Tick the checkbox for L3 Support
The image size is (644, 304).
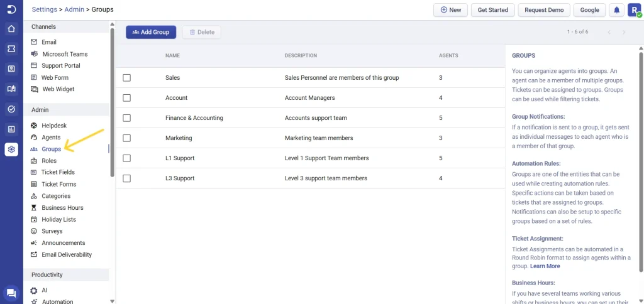(x=127, y=178)
